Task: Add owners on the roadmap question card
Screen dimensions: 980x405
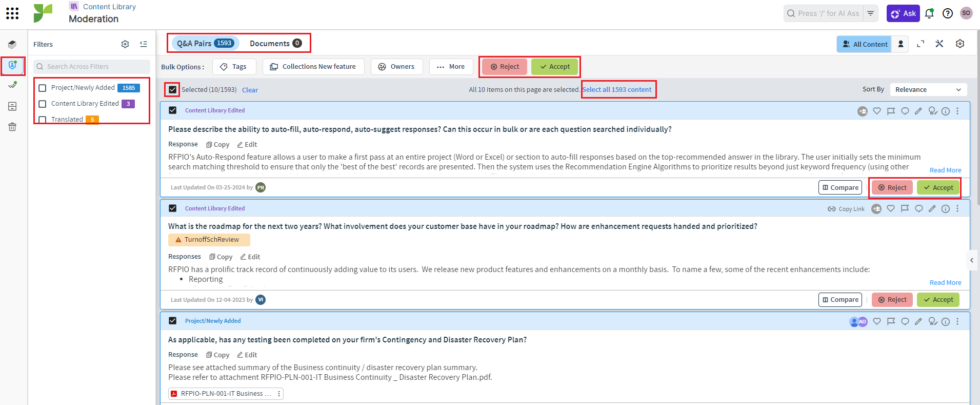Action: [x=876, y=209]
